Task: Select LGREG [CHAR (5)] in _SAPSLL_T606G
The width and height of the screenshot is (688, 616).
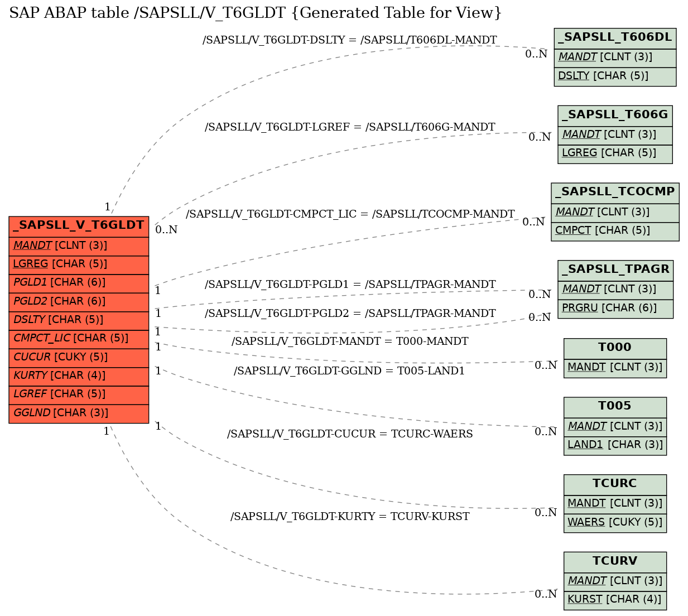Action: click(615, 153)
